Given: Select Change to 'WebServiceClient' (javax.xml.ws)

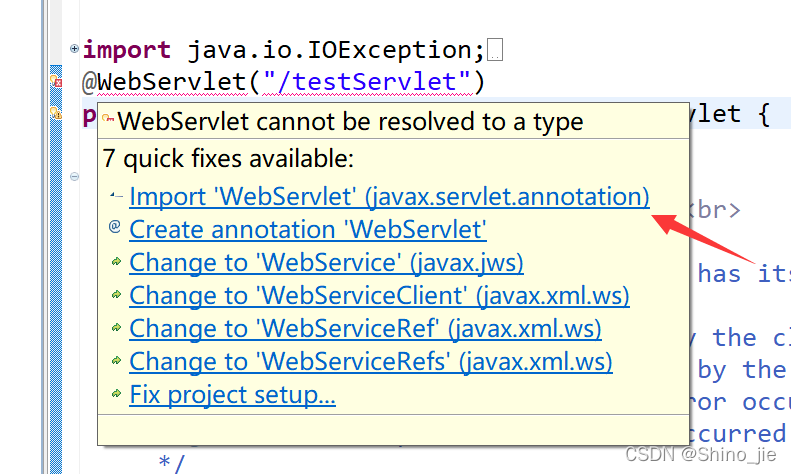Looking at the screenshot, I should 379,296.
